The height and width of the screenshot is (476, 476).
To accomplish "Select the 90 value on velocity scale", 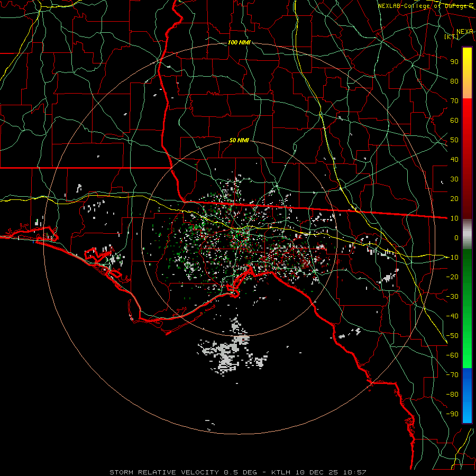I will (454, 62).
